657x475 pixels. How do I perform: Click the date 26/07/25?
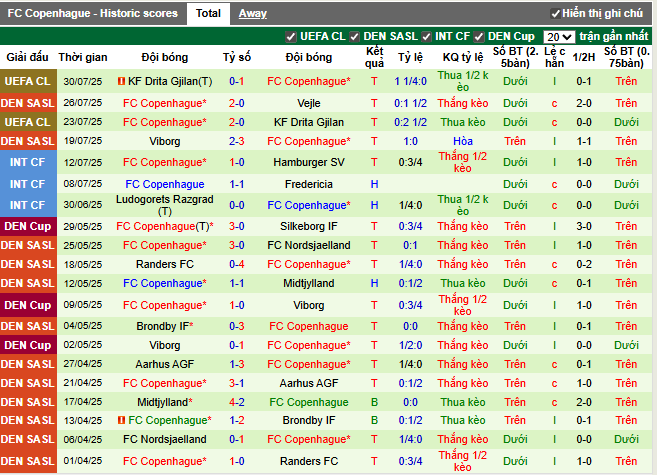click(83, 103)
